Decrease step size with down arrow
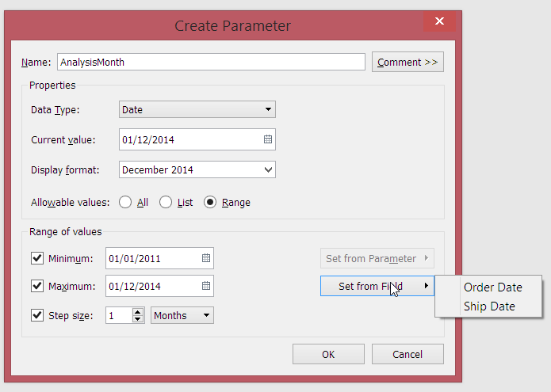The width and height of the screenshot is (551, 392). (138, 319)
